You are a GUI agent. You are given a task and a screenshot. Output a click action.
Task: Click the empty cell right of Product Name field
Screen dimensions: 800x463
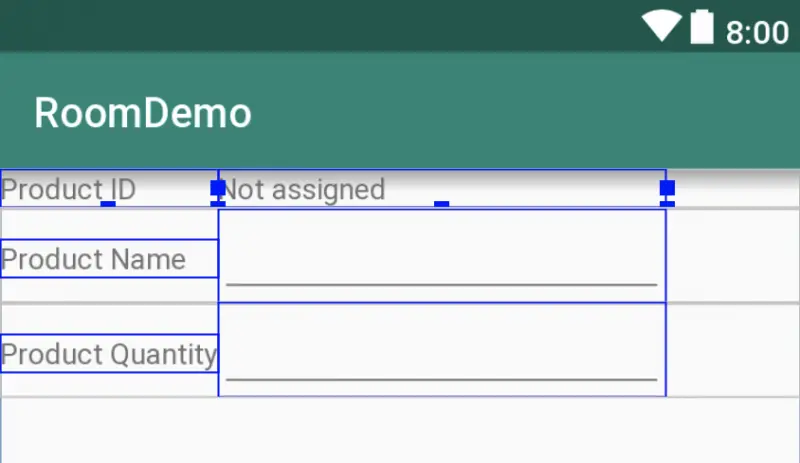pyautogui.click(x=732, y=256)
